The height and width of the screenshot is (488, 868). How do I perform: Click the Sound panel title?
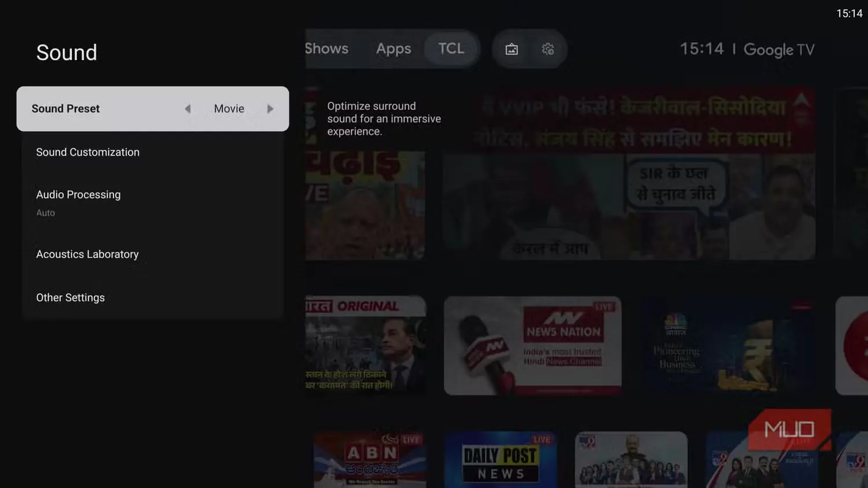point(67,53)
